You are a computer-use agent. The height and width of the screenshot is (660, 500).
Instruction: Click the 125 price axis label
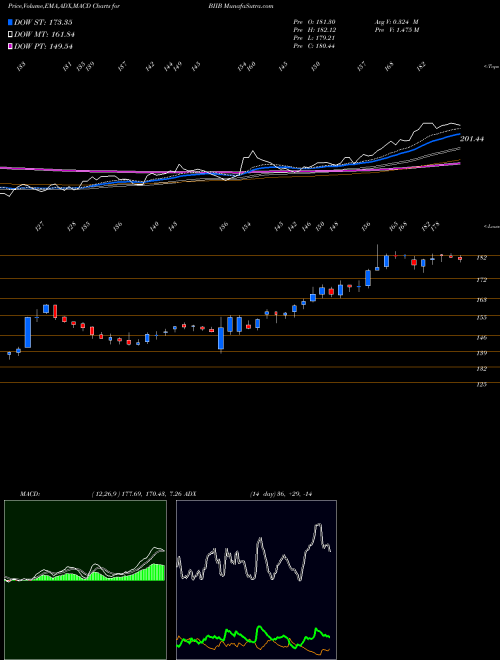coord(481,385)
